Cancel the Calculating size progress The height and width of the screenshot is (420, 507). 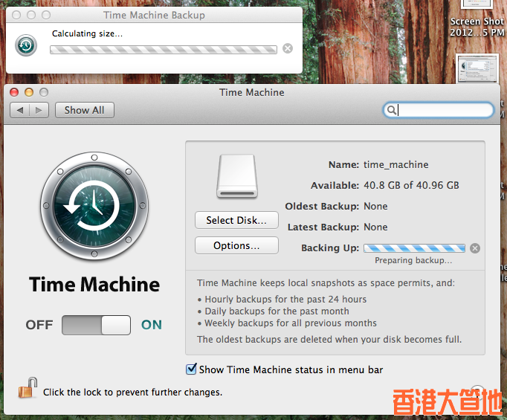(288, 48)
